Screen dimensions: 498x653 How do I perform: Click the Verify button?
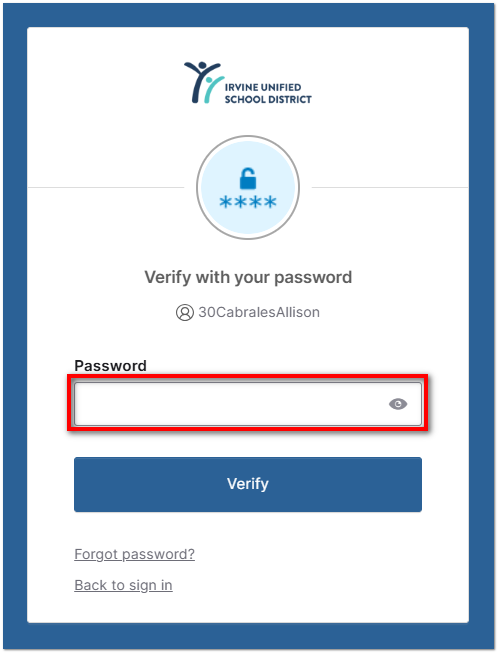click(248, 484)
